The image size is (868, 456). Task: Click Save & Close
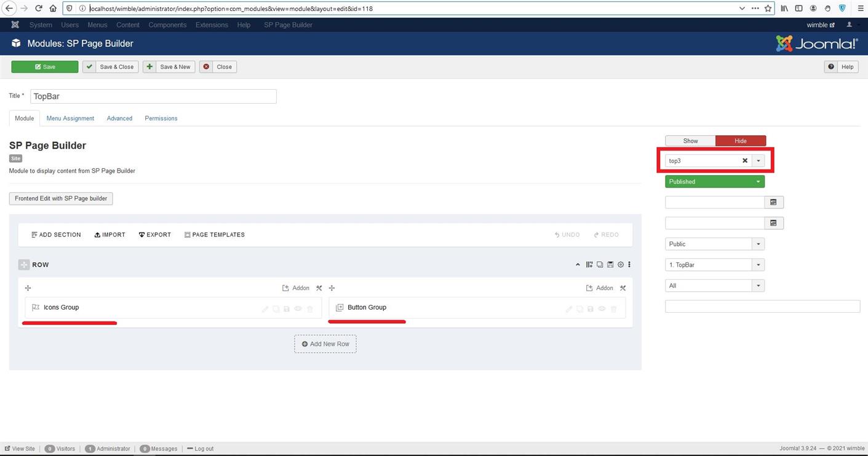pyautogui.click(x=111, y=67)
